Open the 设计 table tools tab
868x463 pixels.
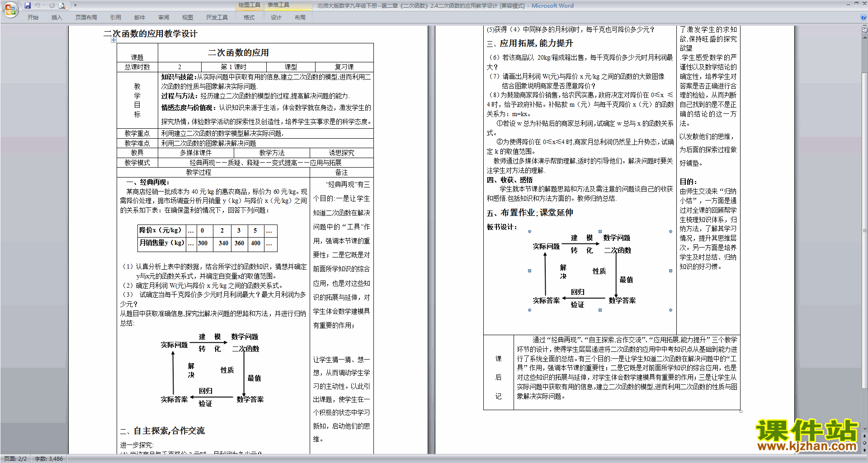276,17
